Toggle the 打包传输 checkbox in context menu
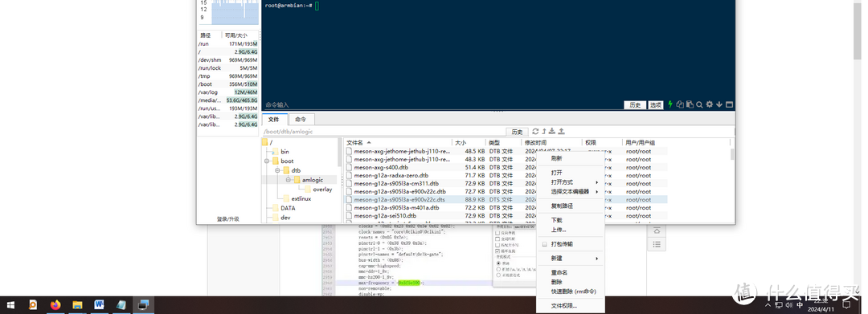This screenshot has width=868, height=314. pyautogui.click(x=545, y=244)
